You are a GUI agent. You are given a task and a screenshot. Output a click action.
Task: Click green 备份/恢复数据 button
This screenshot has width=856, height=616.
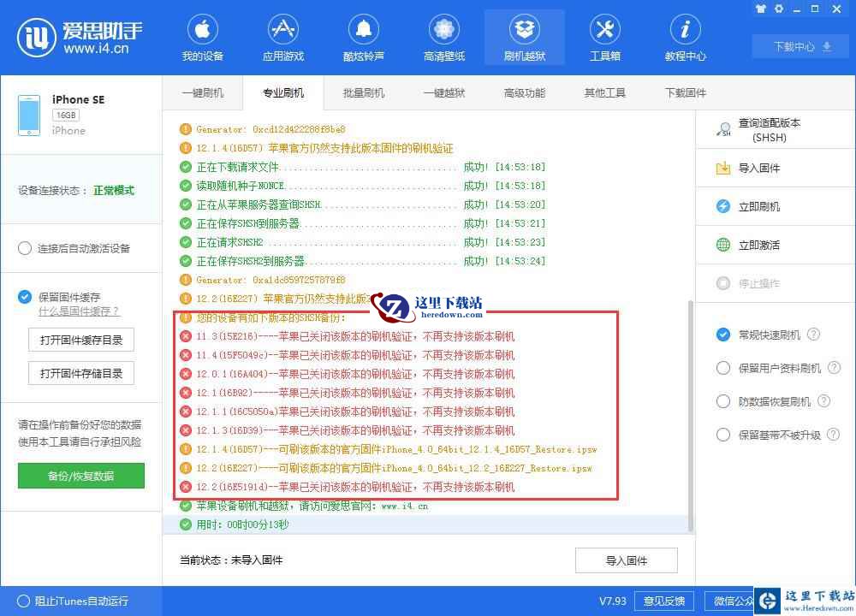coord(81,476)
